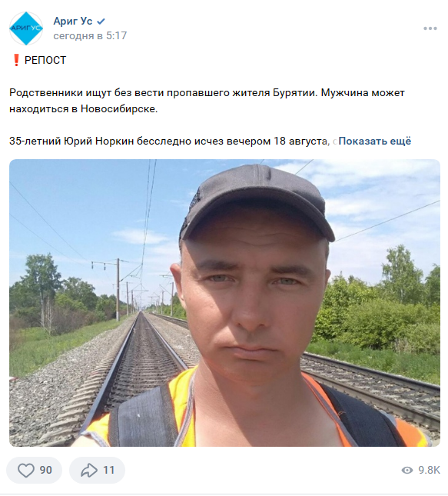Open the three-dot post options menu

[x=430, y=28]
